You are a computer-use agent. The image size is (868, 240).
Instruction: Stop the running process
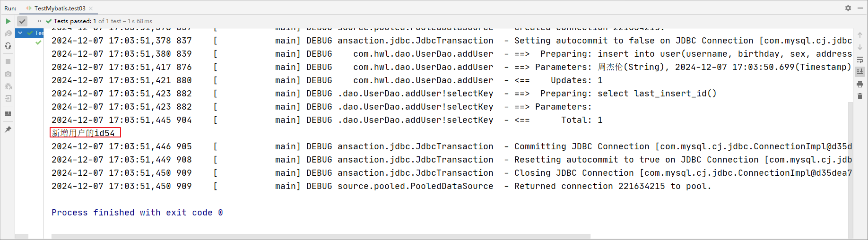[x=8, y=61]
